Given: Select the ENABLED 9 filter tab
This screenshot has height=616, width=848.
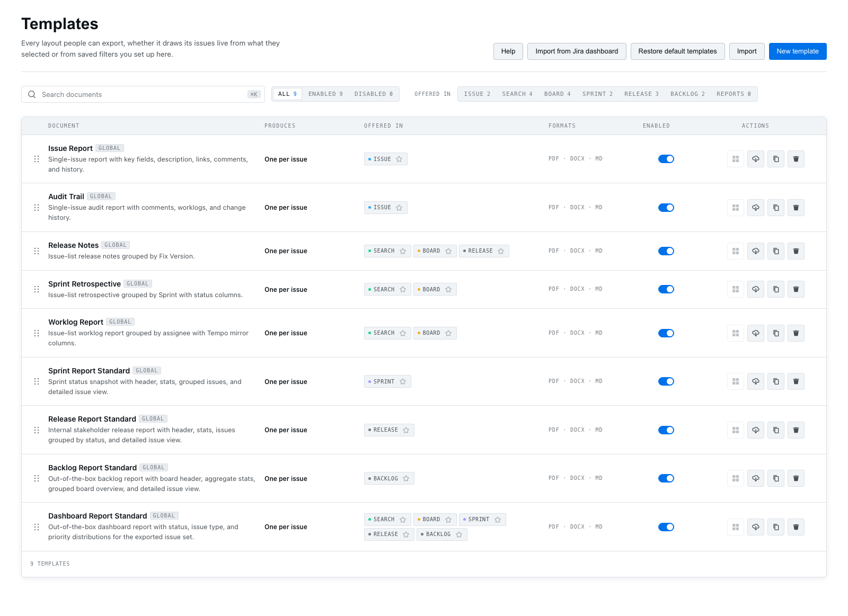Looking at the screenshot, I should click(325, 94).
